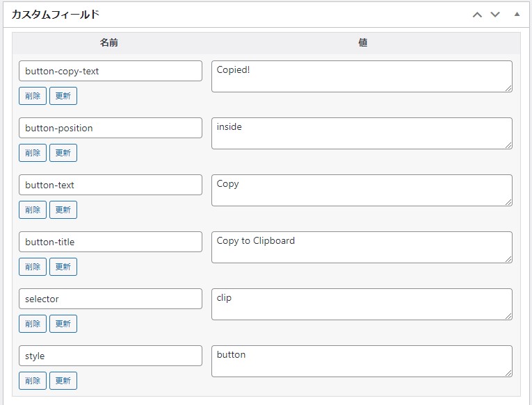Click the 名前 column header

click(x=109, y=42)
